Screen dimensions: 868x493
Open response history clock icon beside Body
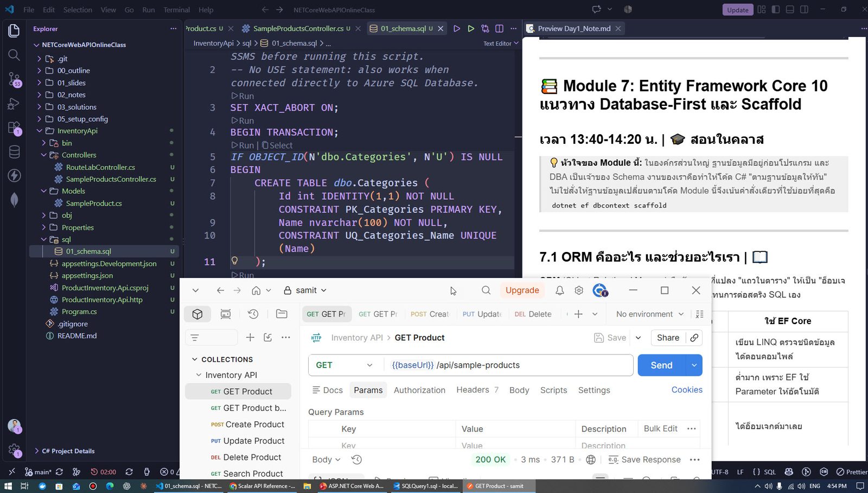356,460
